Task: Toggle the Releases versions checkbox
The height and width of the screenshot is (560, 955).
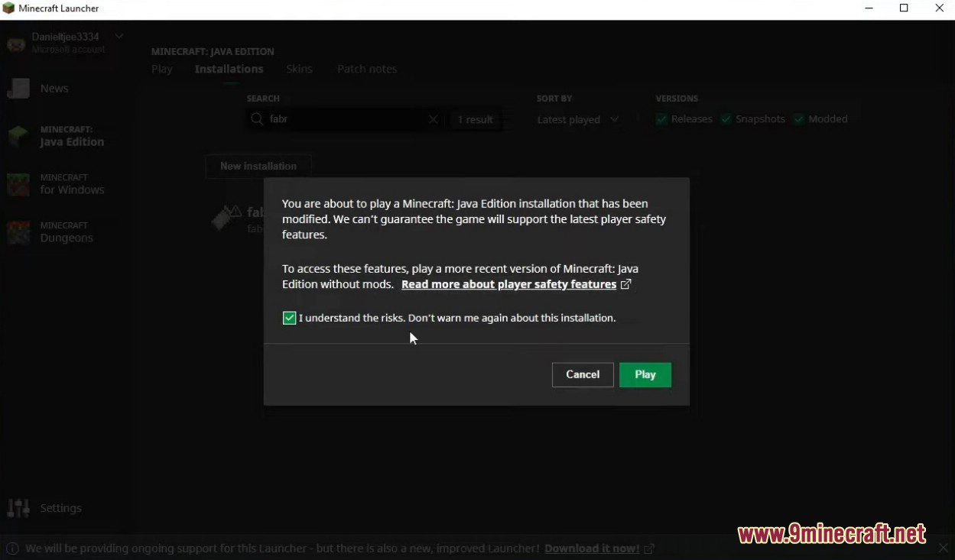Action: pos(661,119)
